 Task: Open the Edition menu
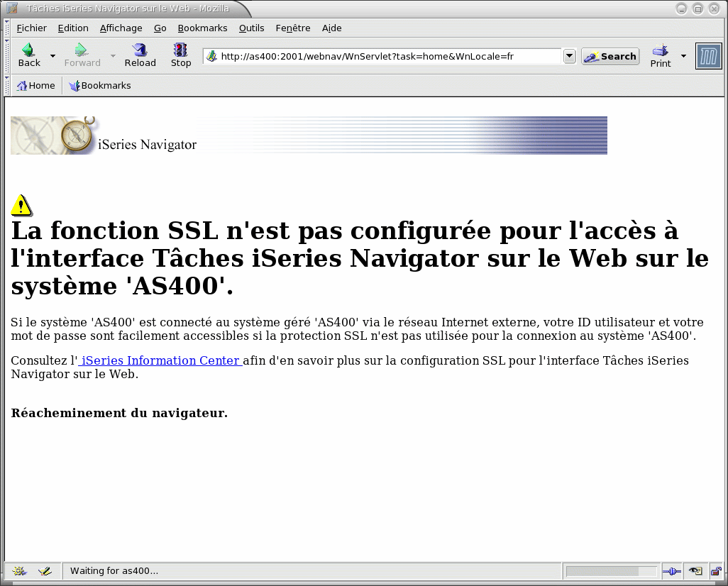73,28
